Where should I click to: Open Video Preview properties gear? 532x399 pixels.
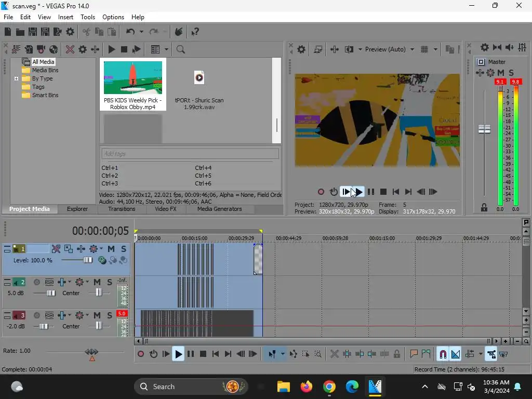301,49
